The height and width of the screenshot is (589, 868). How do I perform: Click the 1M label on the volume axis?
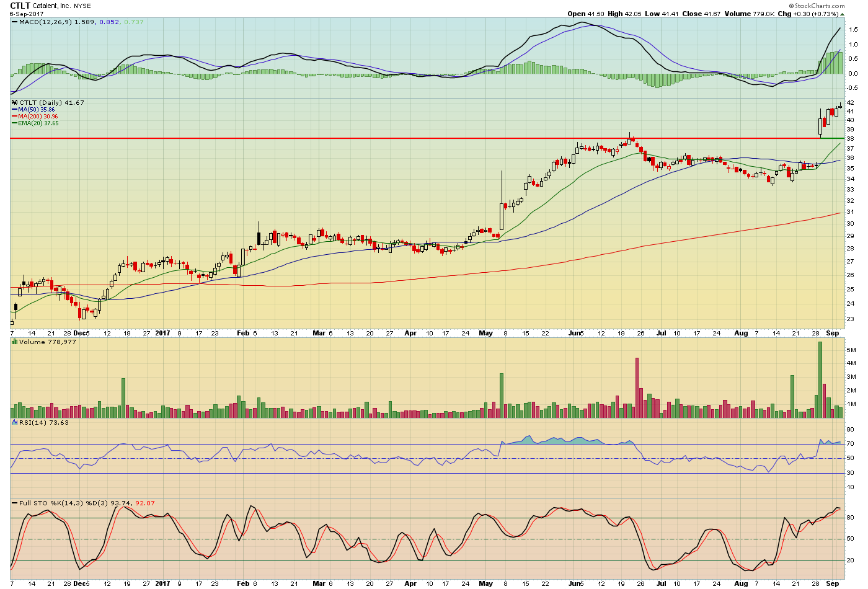point(852,405)
